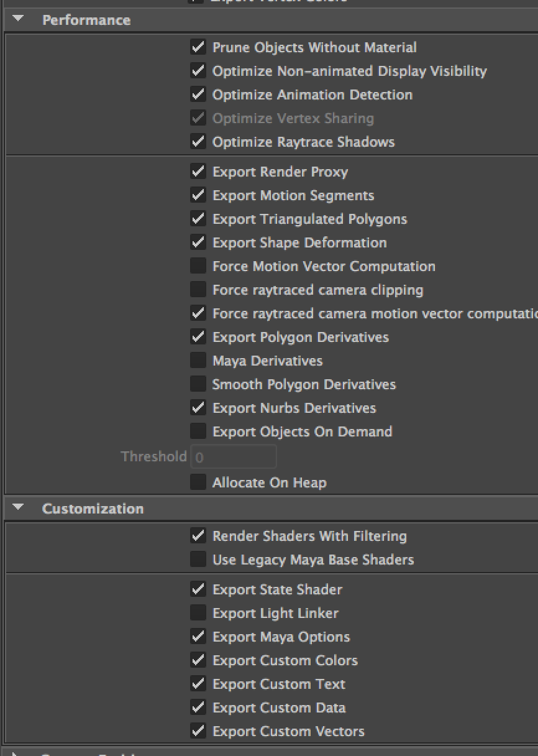Check Allocate On Heap
Screen dimensions: 538x756
click(198, 482)
